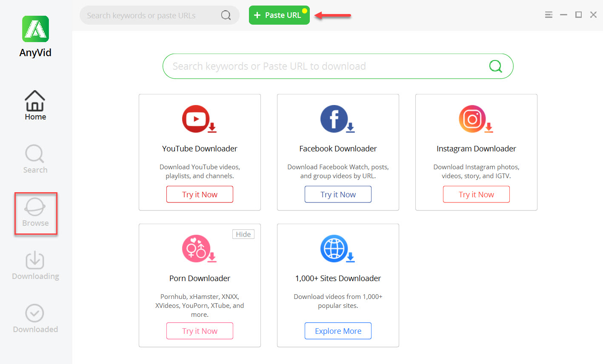The image size is (603, 364).
Task: Click the AnyVid logo
Action: tap(35, 29)
